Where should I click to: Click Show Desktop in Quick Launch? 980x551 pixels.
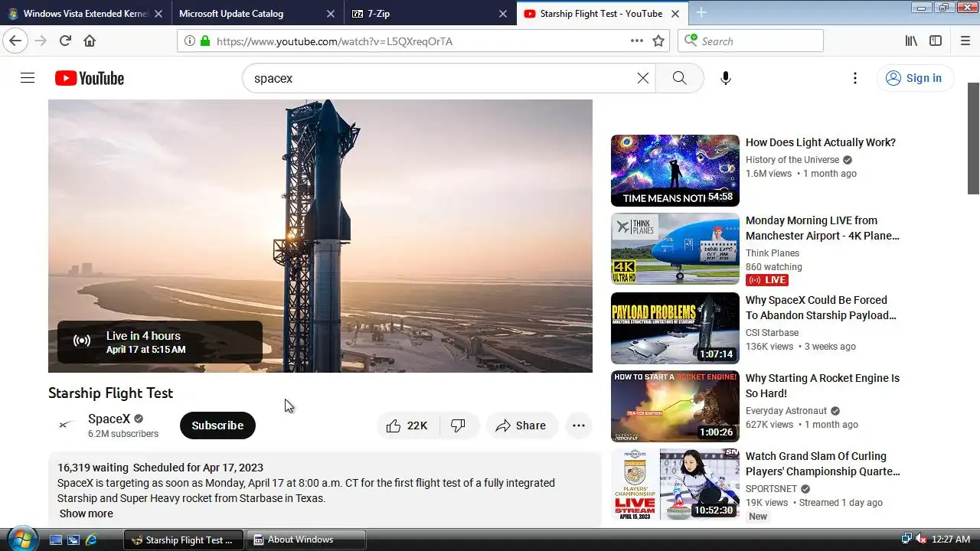[56, 540]
